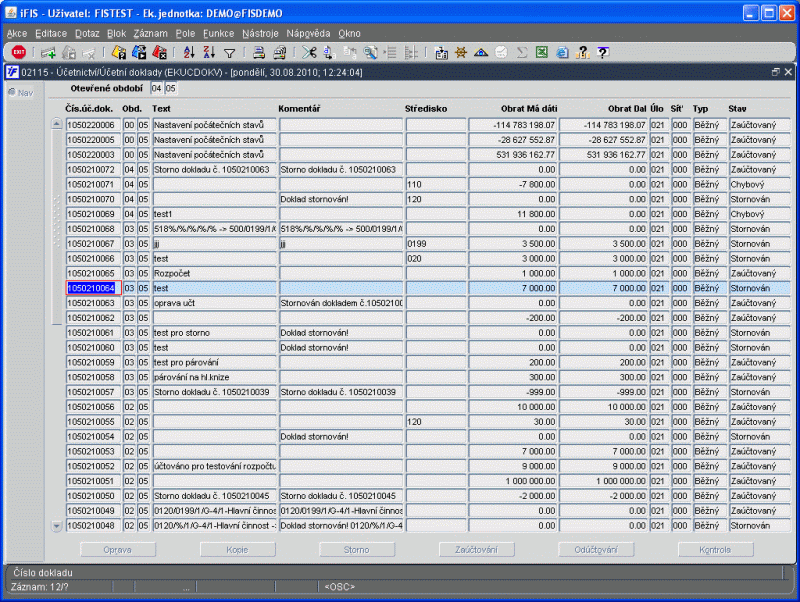Click text cell 'test pro storno'
800x602 pixels.
pos(214,333)
